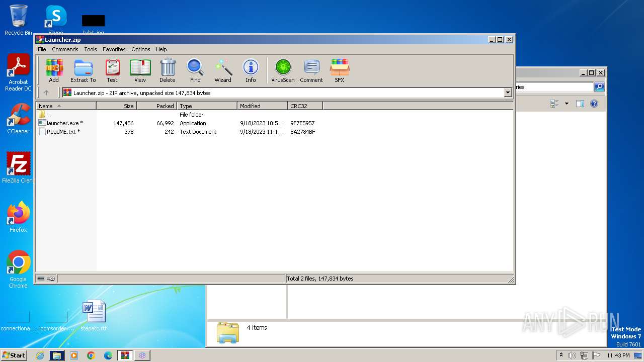Click the Add toolbar icon in WinRAR
This screenshot has width=644, height=362.
pyautogui.click(x=54, y=70)
